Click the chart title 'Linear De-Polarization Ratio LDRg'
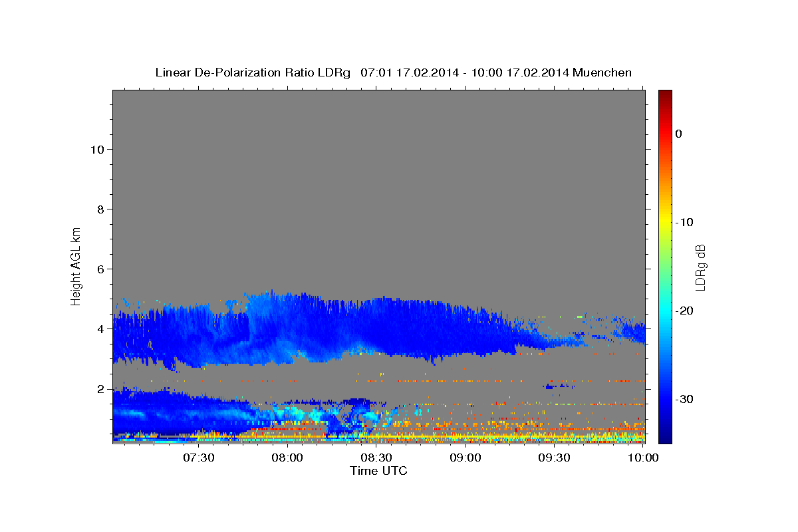 252,72
